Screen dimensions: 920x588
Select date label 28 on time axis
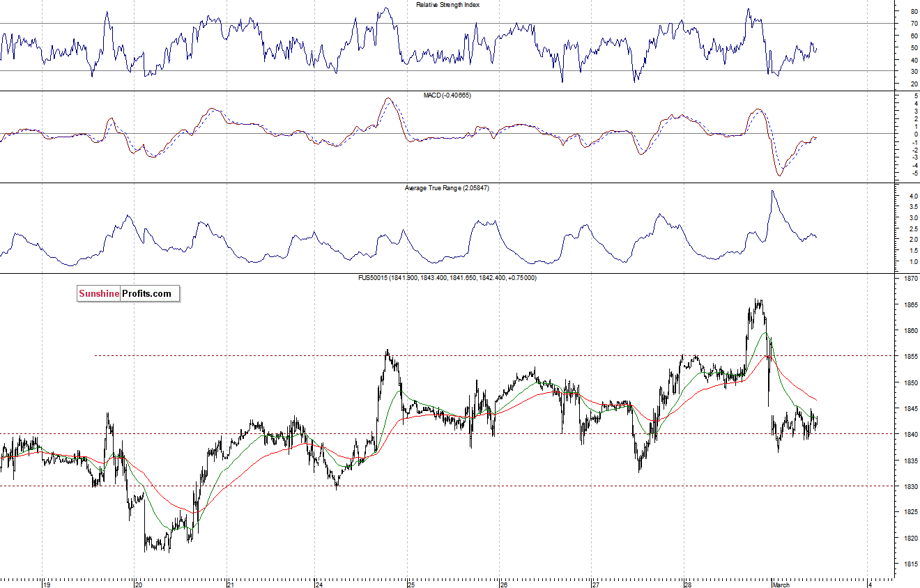click(x=687, y=585)
